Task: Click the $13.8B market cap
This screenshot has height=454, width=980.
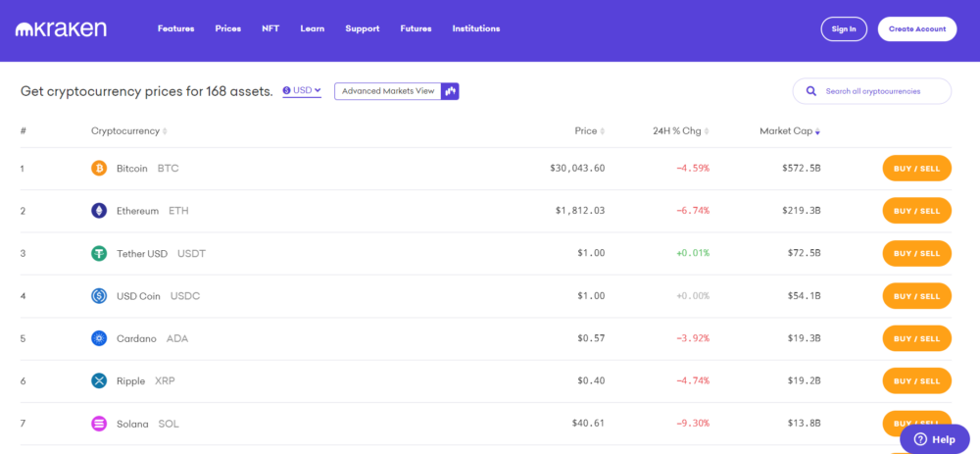Action: [804, 424]
